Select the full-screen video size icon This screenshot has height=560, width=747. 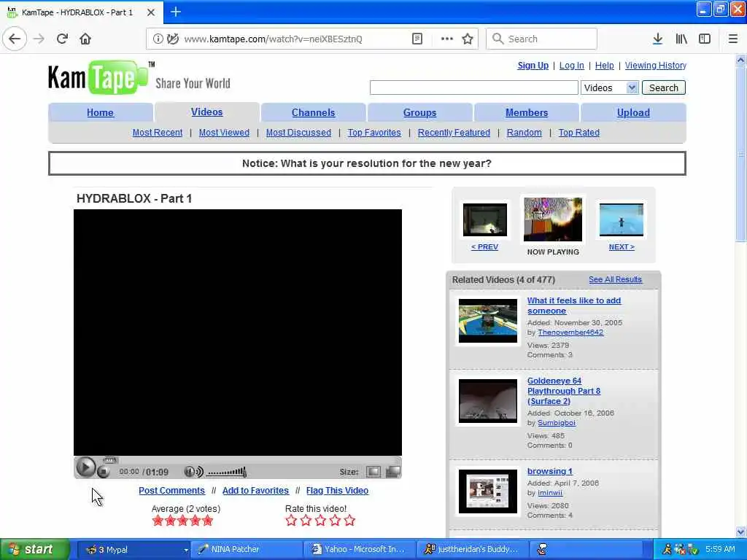393,472
